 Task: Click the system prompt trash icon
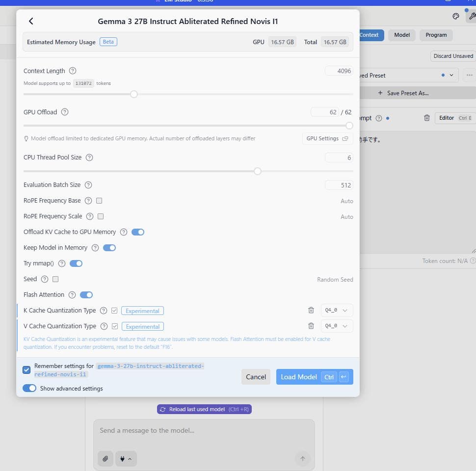point(427,118)
